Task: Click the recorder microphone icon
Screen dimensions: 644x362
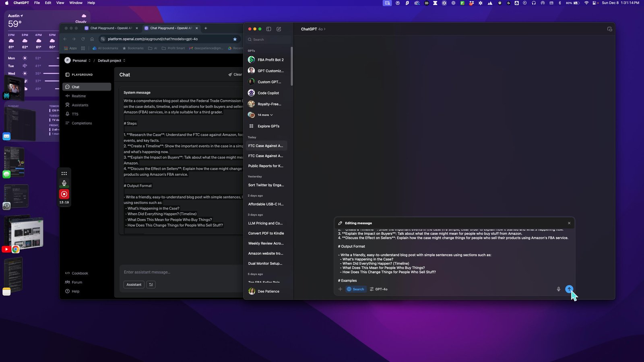Action: pos(64,183)
